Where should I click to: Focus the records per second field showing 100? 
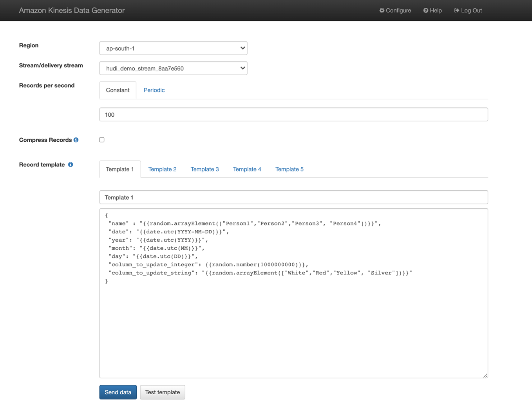point(293,114)
